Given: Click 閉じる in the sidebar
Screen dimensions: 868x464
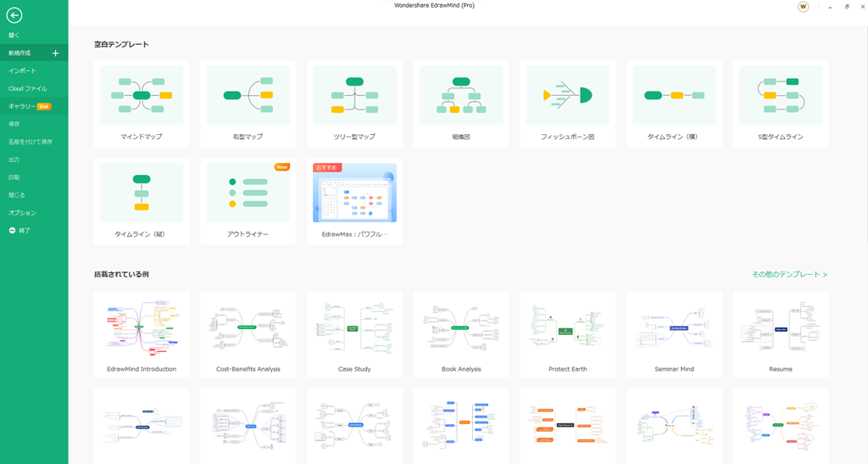Looking at the screenshot, I should tap(34, 195).
